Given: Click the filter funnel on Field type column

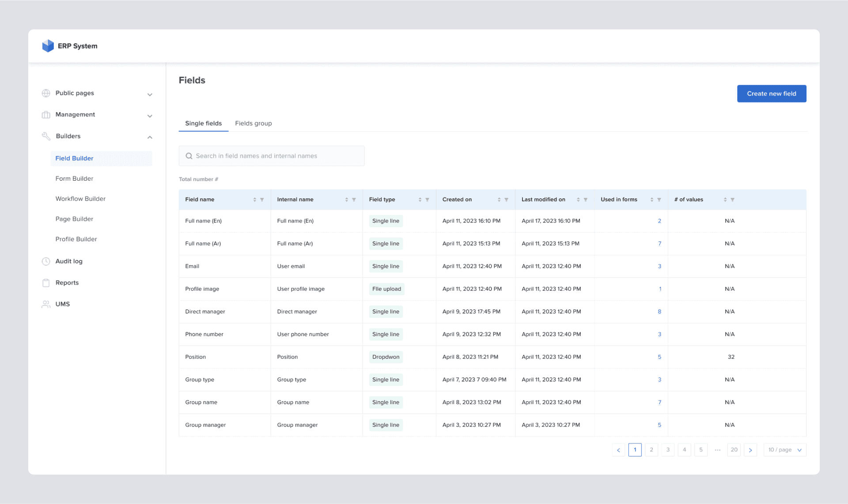Looking at the screenshot, I should (427, 199).
